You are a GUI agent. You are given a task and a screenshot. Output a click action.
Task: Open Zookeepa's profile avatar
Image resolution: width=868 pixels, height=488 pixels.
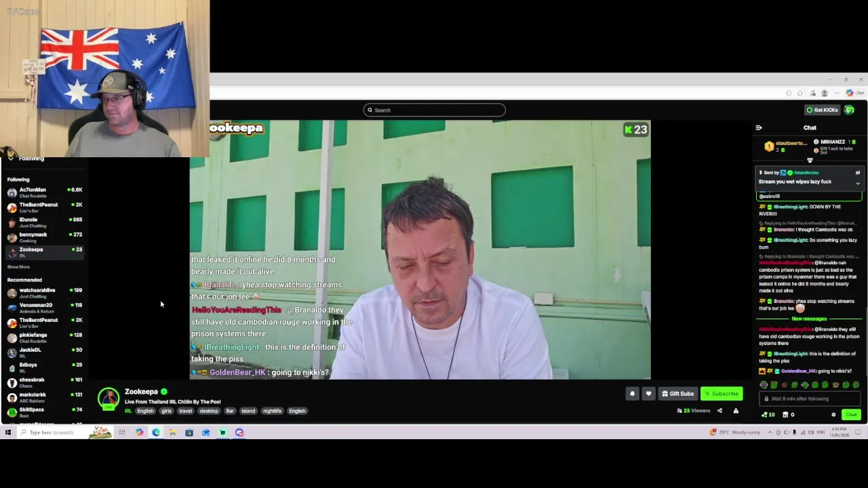tap(108, 399)
